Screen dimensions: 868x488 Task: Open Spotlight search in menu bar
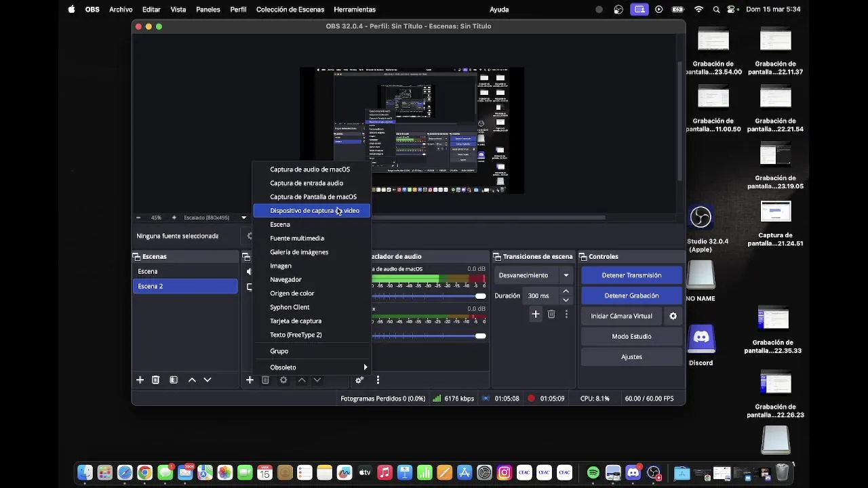[x=717, y=9]
